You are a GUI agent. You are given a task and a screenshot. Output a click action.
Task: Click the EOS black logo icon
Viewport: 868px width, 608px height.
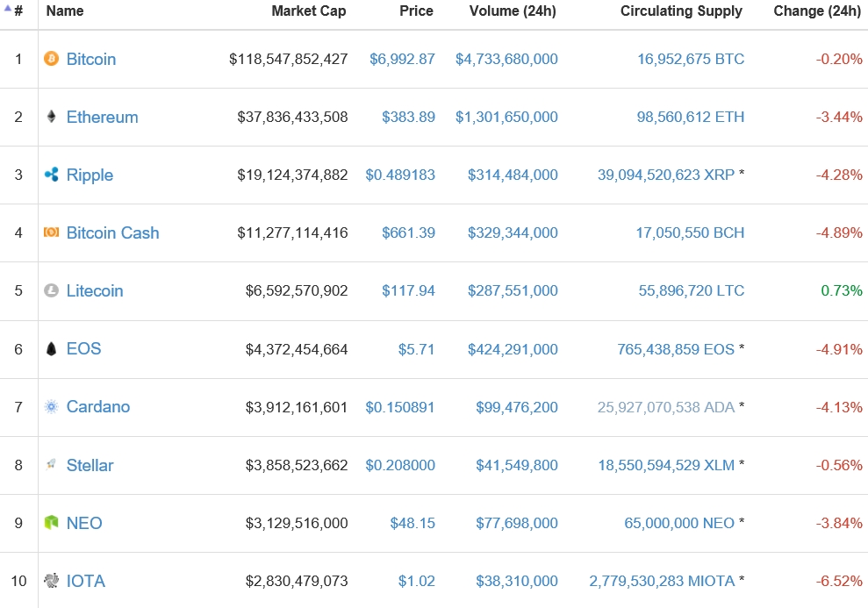tap(52, 349)
